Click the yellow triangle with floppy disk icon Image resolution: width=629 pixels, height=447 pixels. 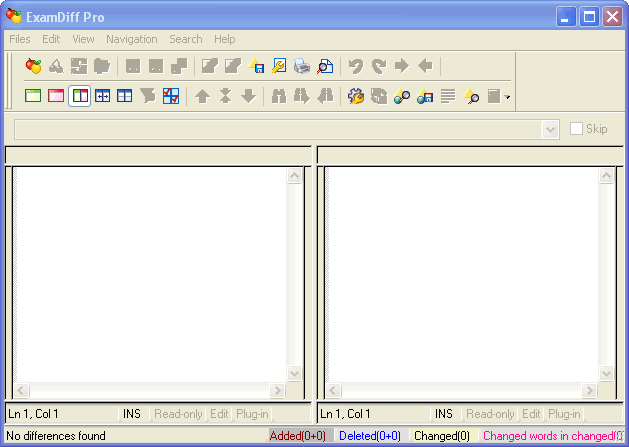point(256,66)
